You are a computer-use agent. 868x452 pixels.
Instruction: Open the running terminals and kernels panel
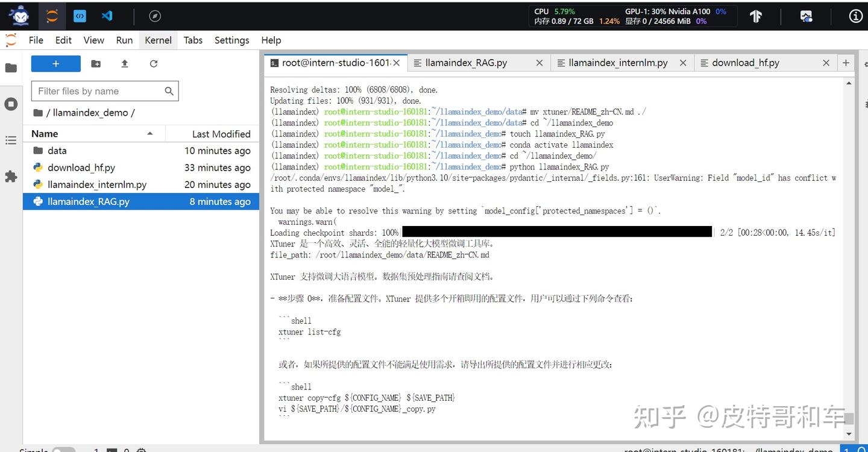click(x=11, y=104)
